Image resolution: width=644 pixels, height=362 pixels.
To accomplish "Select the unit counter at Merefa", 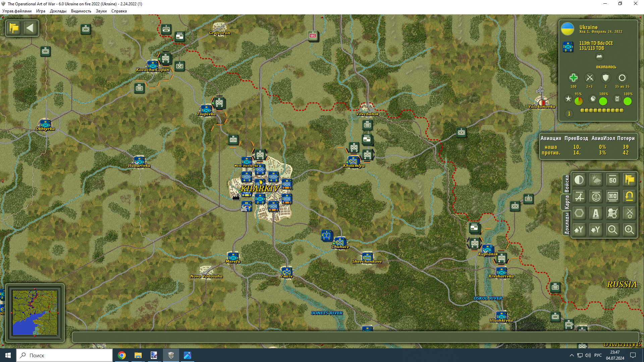I will 233,257.
